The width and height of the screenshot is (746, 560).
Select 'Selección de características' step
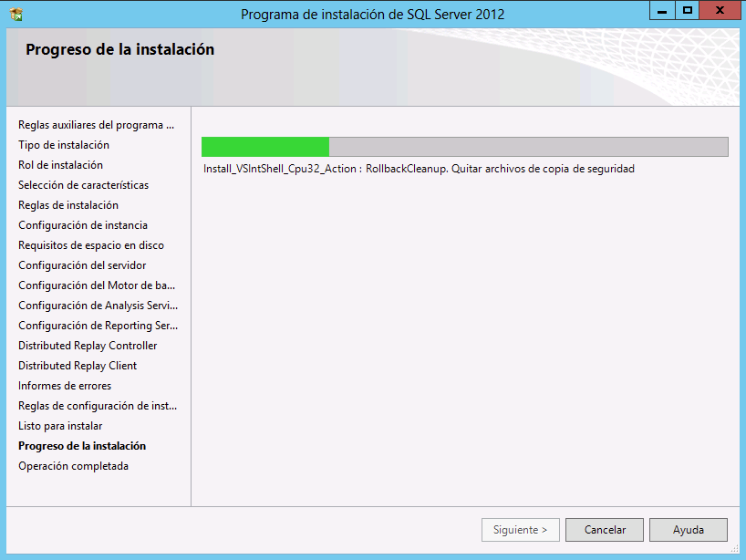pyautogui.click(x=83, y=184)
